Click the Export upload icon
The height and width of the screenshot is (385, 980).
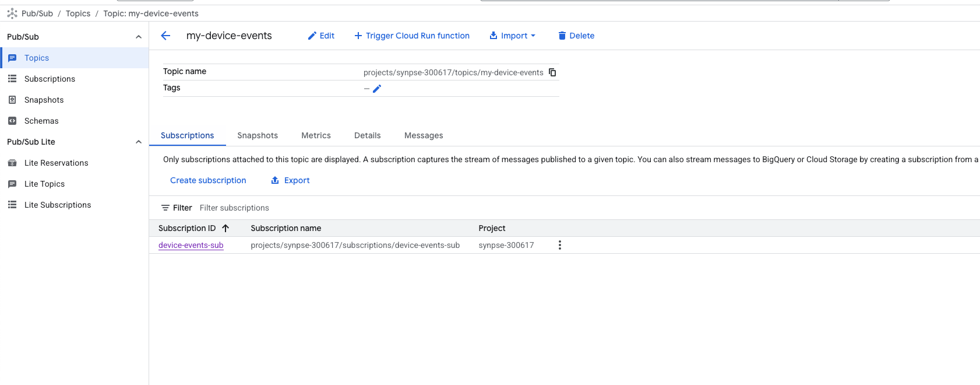click(x=275, y=180)
